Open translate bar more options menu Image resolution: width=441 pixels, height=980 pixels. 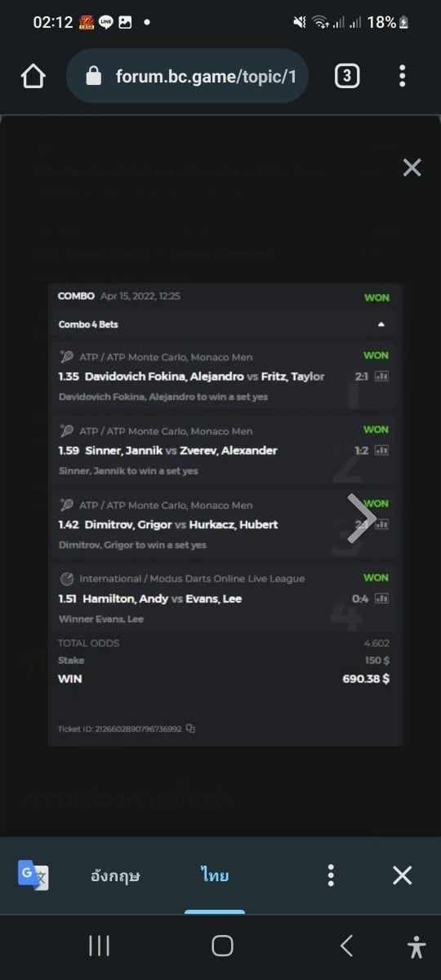tap(330, 875)
